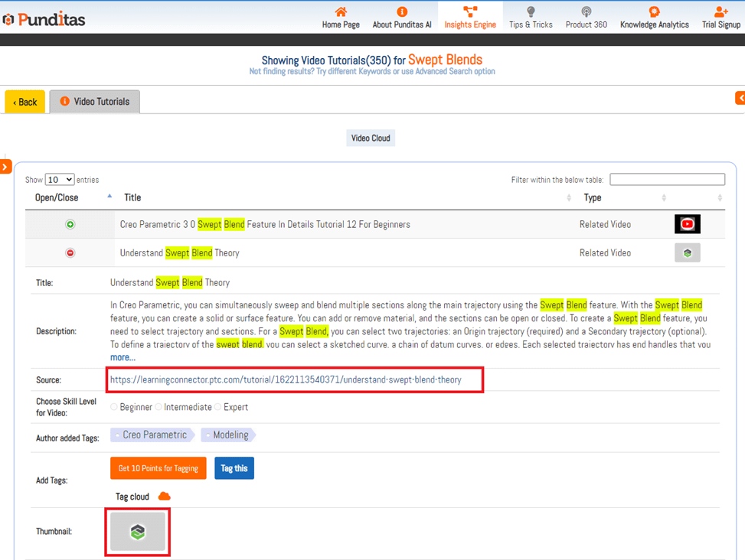This screenshot has height=560, width=745.
Task: Go to Knowledge Analytics page
Action: click(x=654, y=18)
